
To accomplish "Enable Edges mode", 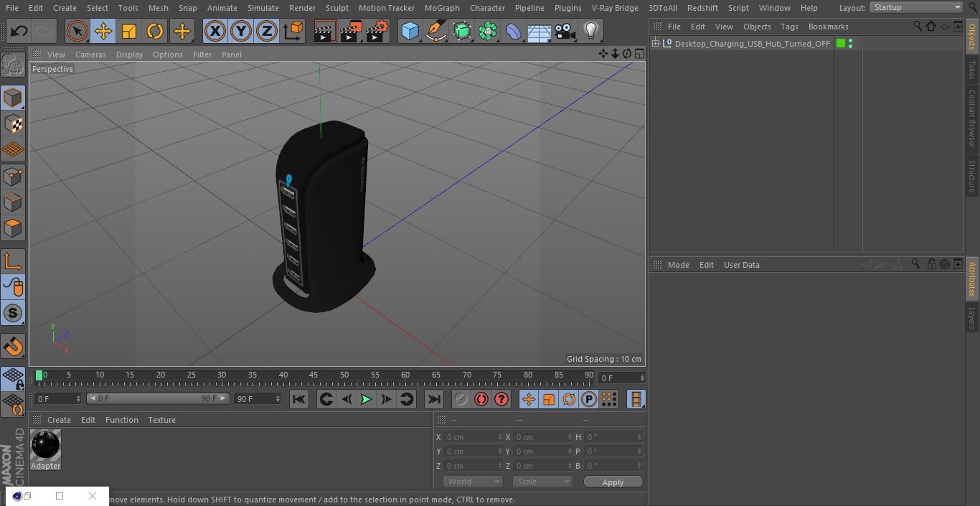I will coord(13,202).
